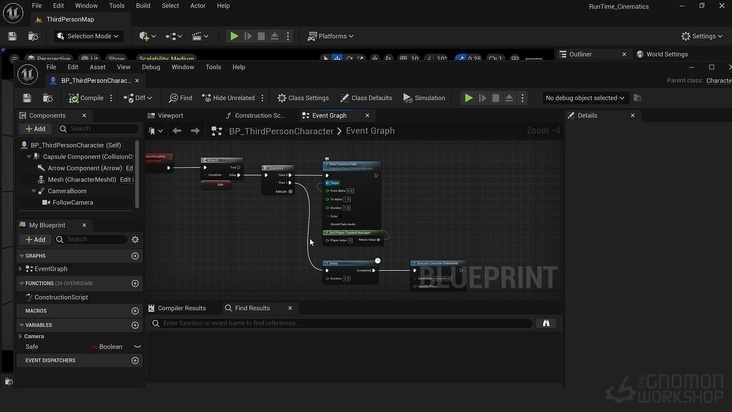Select Arrow Component in components list
Screen dimensions: 732x412
84,168
